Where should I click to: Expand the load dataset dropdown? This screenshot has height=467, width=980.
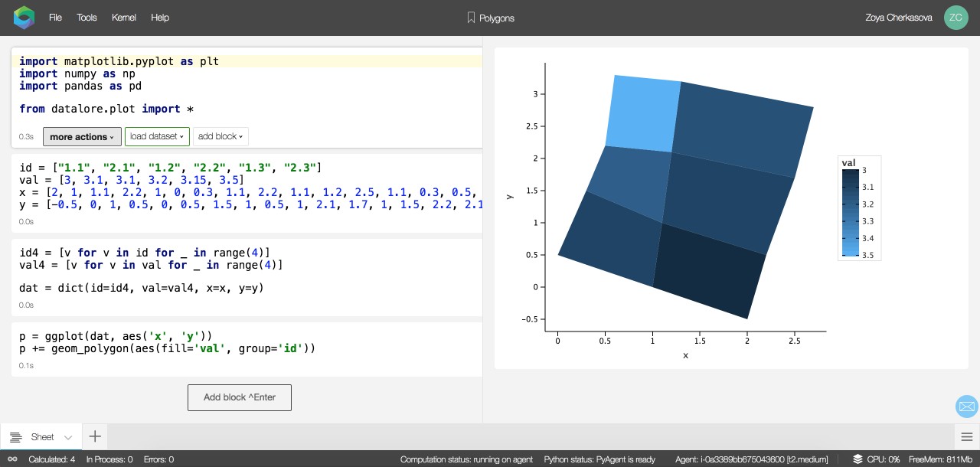[x=157, y=137]
